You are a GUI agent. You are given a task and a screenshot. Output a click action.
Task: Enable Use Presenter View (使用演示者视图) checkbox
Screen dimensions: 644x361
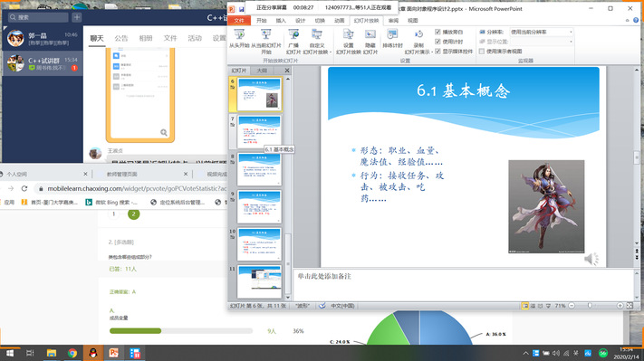(482, 52)
